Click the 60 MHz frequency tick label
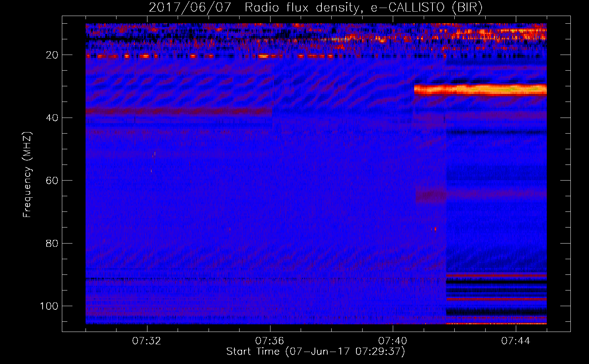The image size is (589, 364). (52, 181)
